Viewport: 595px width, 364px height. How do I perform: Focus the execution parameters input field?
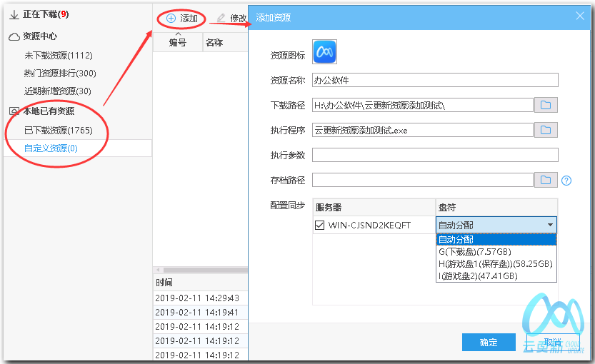pos(435,155)
